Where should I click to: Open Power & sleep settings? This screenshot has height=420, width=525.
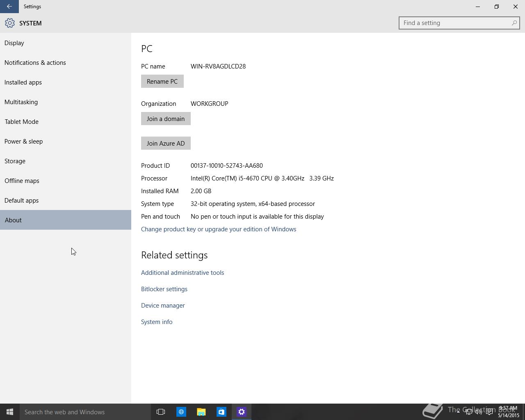(x=66, y=141)
